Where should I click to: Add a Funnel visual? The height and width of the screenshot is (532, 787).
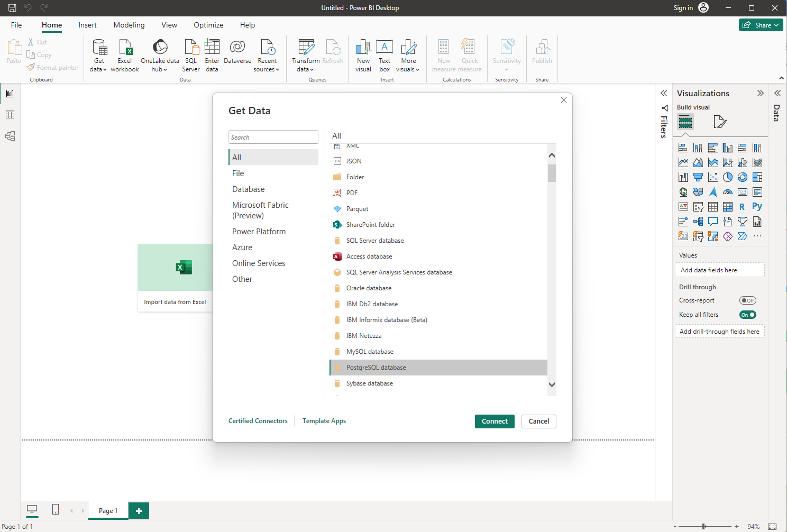(x=698, y=177)
